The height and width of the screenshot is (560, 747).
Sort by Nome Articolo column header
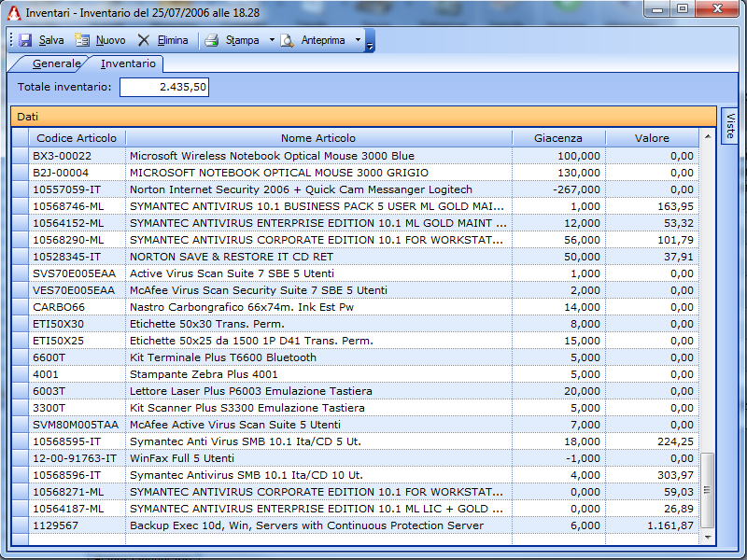tap(318, 138)
